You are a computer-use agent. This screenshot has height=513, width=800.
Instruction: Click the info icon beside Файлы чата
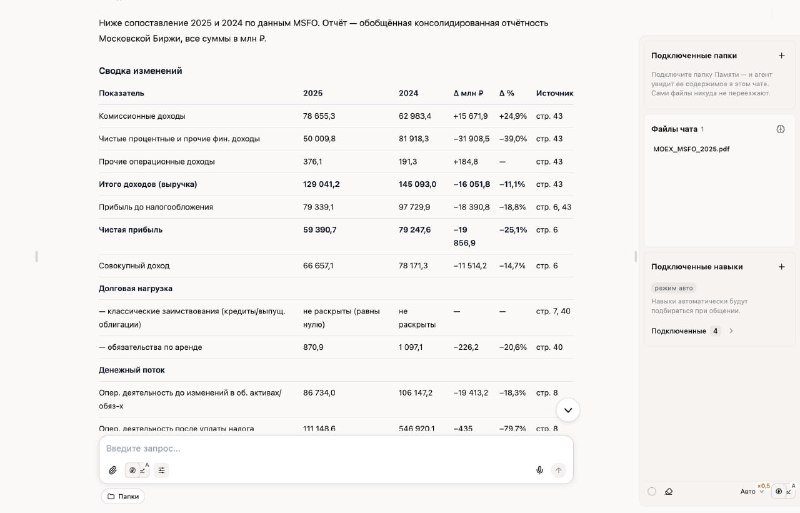780,129
